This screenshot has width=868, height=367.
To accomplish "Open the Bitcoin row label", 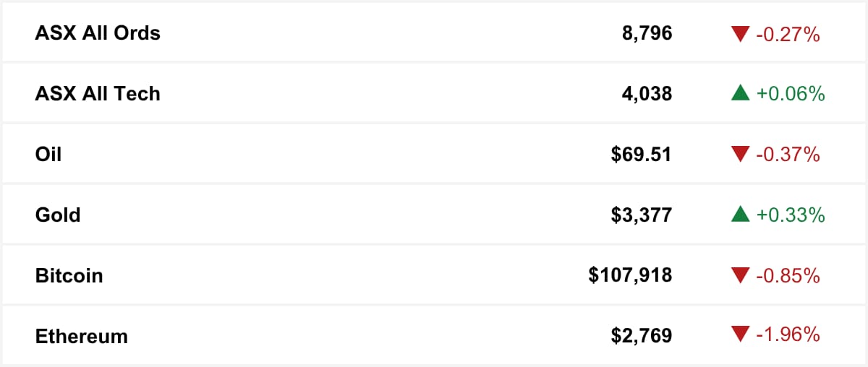I will [69, 276].
